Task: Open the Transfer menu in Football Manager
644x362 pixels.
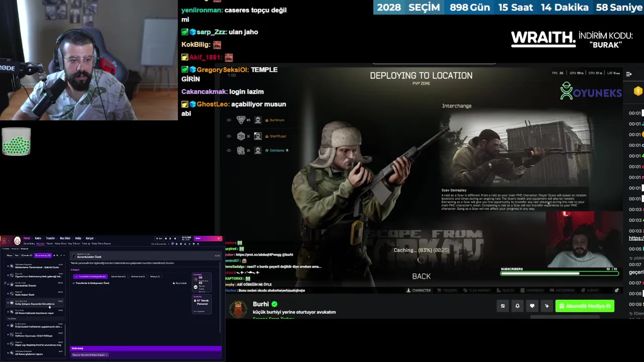Action: tap(51, 238)
